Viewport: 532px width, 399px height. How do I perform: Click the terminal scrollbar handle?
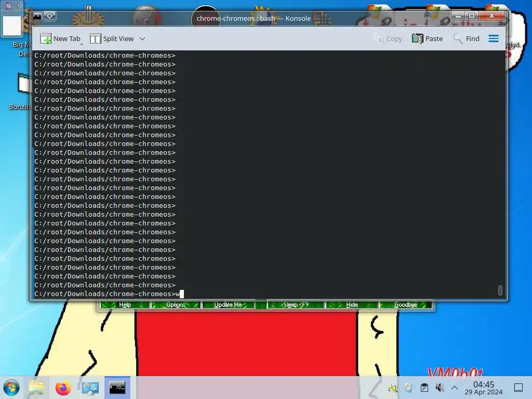click(x=500, y=290)
